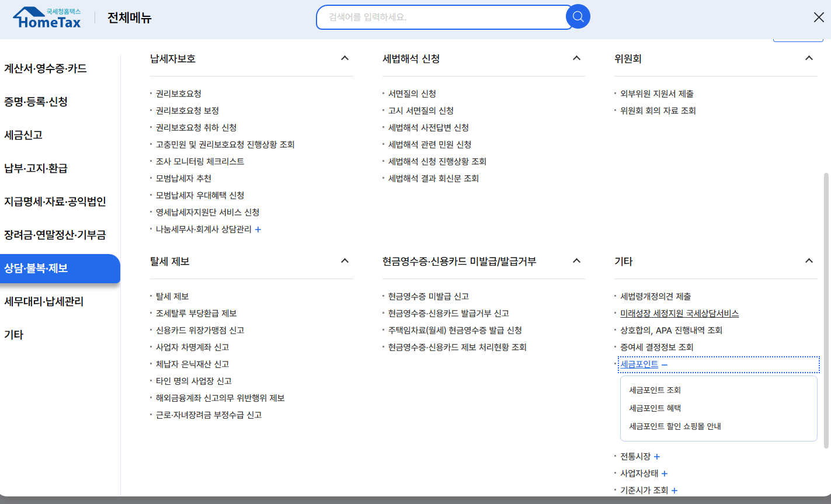Open 권리보호요청 취하 신청 link

[196, 127]
